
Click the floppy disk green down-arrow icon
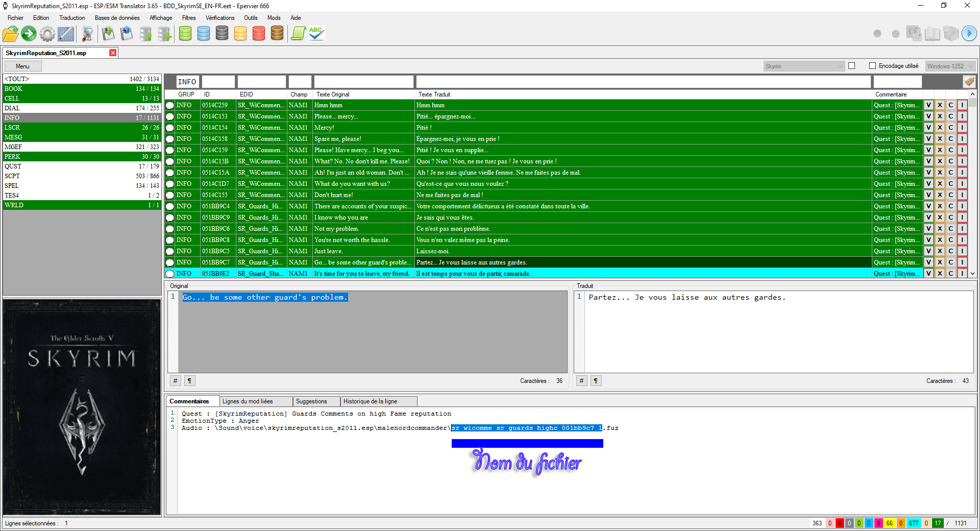(108, 34)
